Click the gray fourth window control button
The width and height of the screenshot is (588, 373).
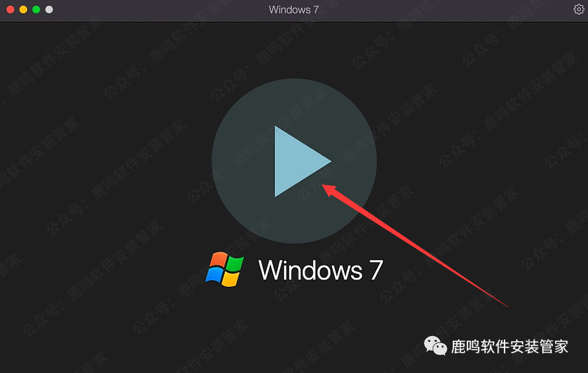tap(49, 9)
